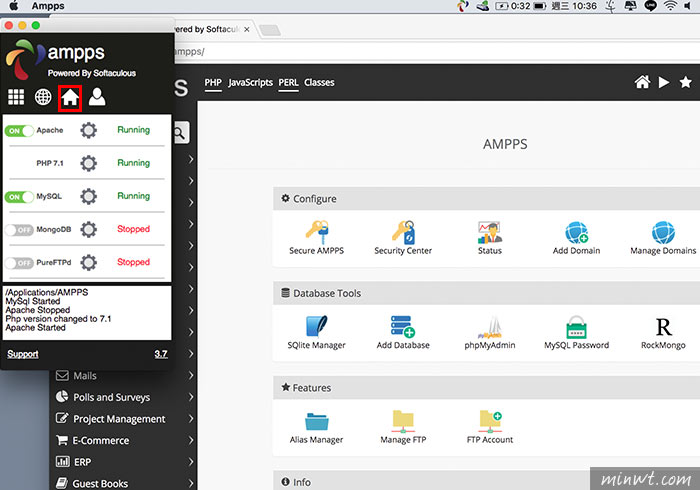The image size is (700, 490).
Task: Click the 3.7 version link
Action: 161,354
